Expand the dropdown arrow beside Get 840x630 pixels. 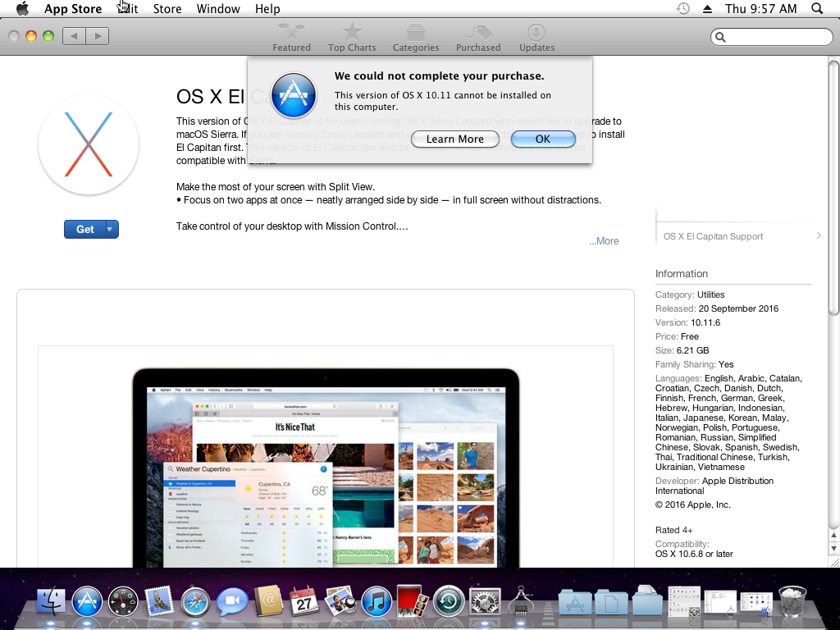(112, 230)
